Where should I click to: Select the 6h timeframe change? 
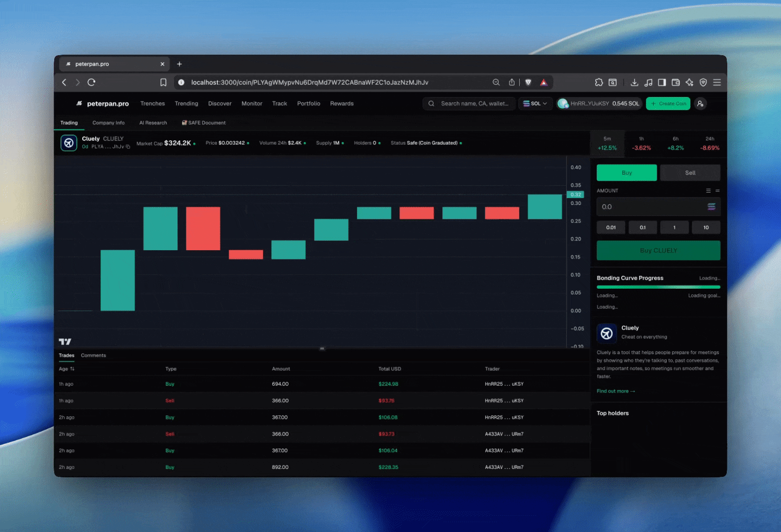[x=675, y=143]
